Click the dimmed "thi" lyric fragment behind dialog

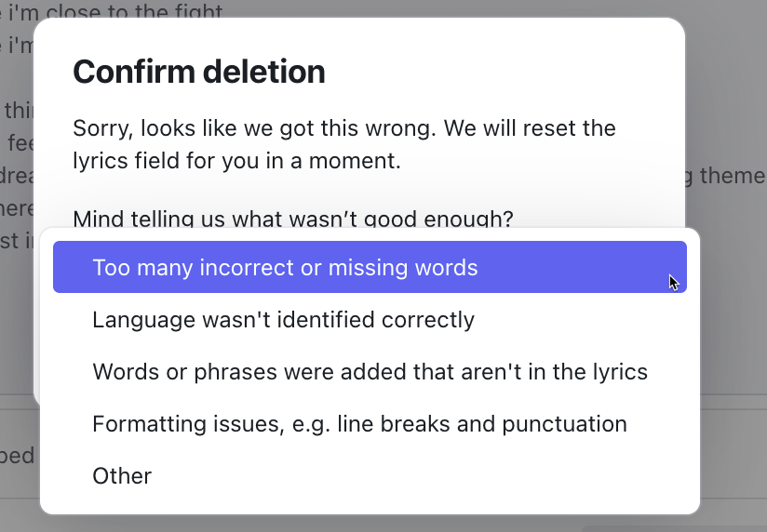[18, 111]
